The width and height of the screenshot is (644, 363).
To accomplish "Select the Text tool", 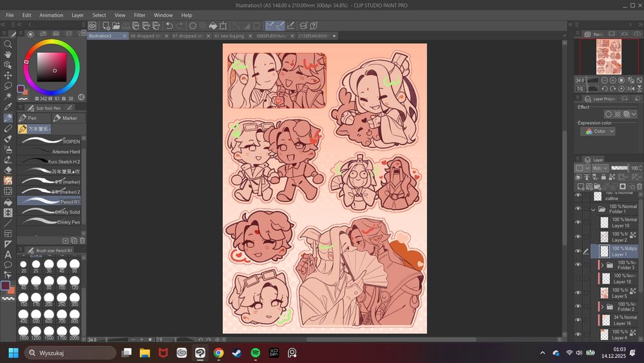I will [x=8, y=255].
